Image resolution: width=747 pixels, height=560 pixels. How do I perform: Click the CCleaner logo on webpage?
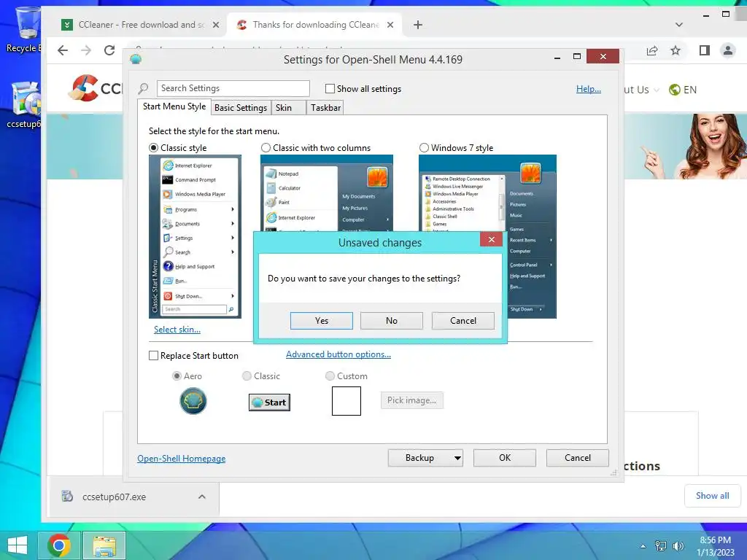click(96, 88)
